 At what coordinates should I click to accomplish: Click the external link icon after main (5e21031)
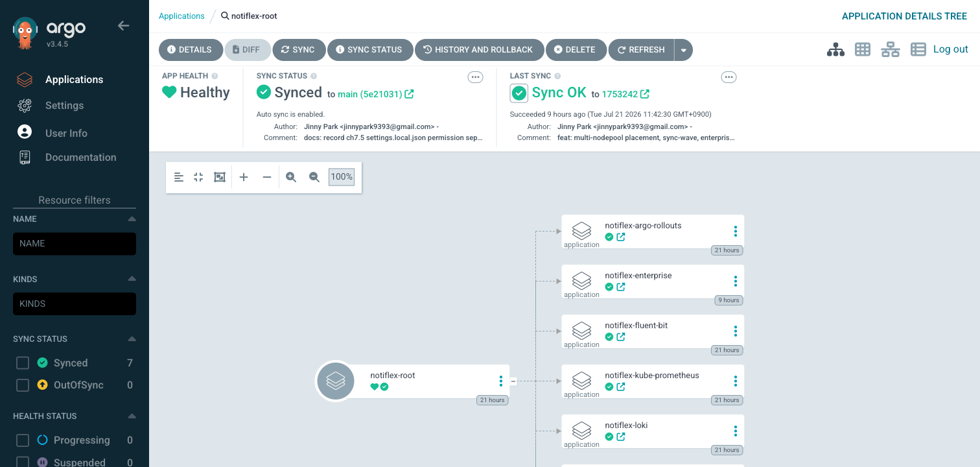coord(409,94)
